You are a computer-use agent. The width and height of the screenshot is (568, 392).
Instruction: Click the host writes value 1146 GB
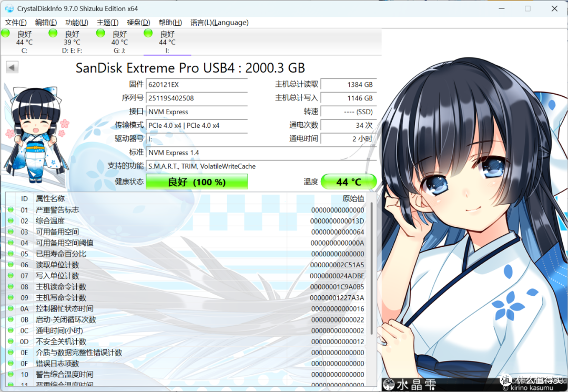click(349, 98)
